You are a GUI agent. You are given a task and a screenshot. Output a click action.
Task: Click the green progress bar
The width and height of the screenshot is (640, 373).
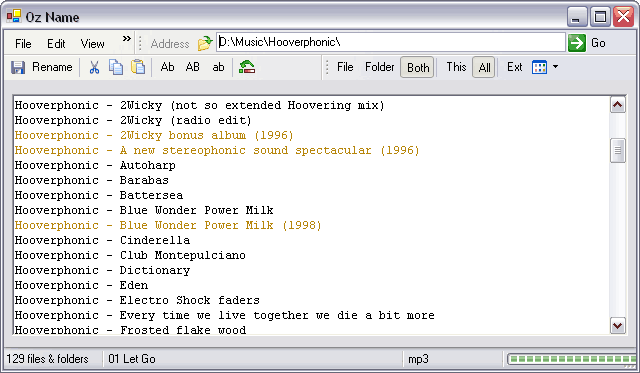click(572, 359)
